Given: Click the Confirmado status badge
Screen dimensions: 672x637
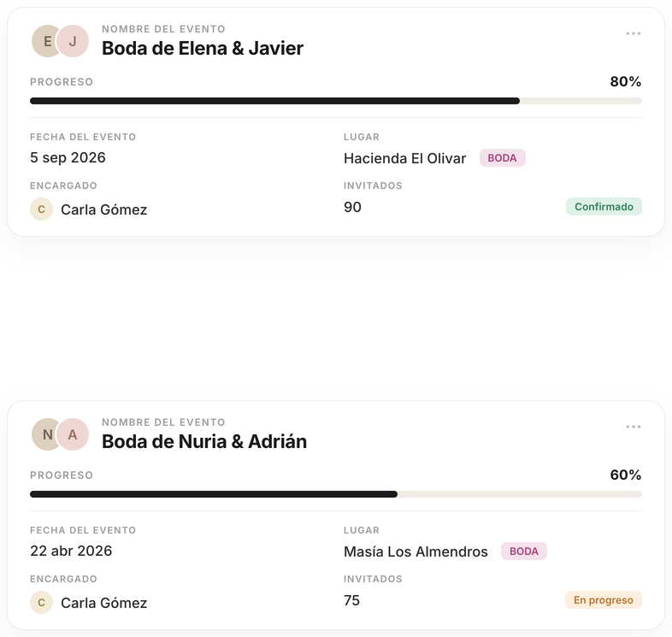Looking at the screenshot, I should [604, 207].
